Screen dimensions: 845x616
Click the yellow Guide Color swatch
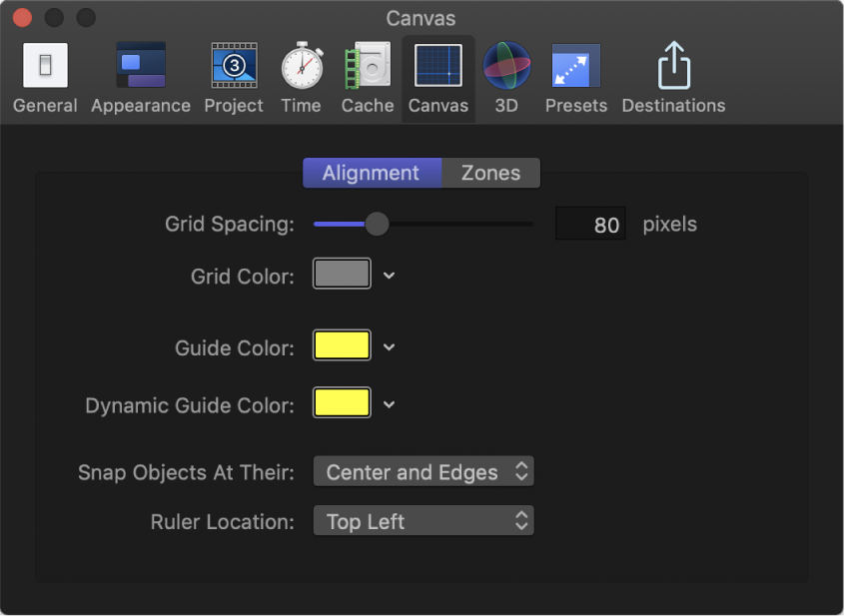pos(343,346)
